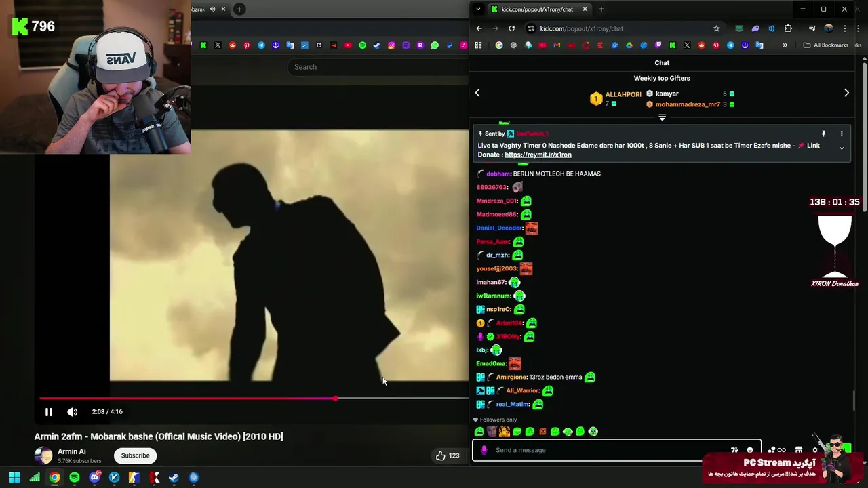
Task: Open pinned message three-dot options
Action: 842,134
